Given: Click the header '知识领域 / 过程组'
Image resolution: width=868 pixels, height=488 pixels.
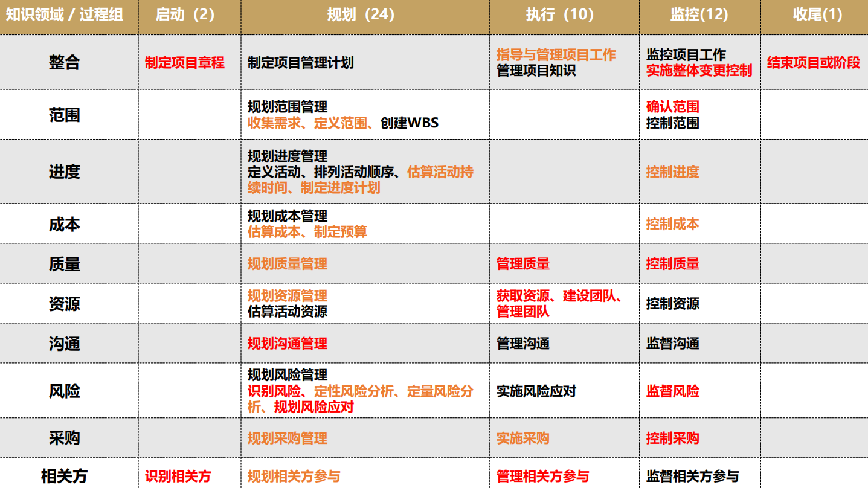Looking at the screenshot, I should tap(64, 15).
